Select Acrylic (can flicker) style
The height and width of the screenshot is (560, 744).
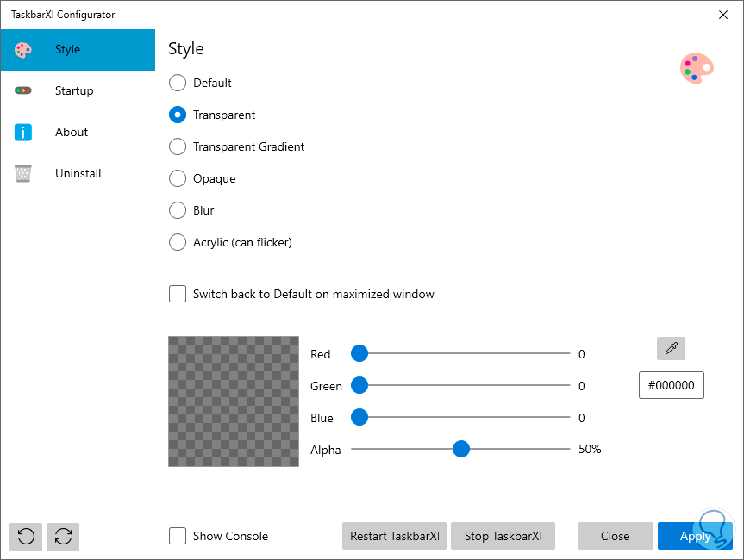coord(178,242)
